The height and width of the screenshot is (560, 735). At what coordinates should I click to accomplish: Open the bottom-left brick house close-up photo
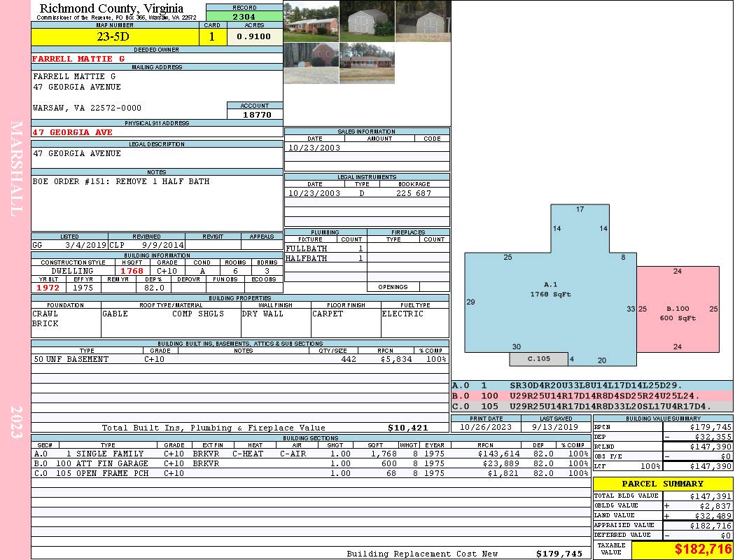(311, 63)
